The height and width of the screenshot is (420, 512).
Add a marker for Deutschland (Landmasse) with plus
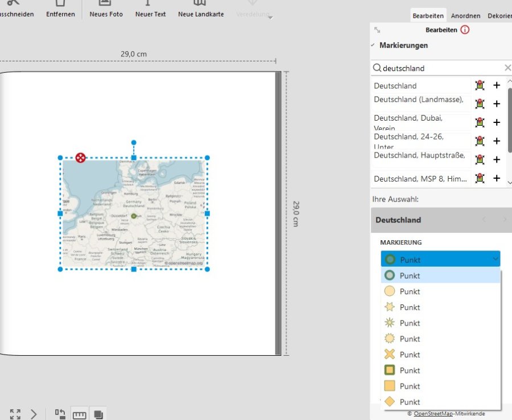click(x=496, y=104)
